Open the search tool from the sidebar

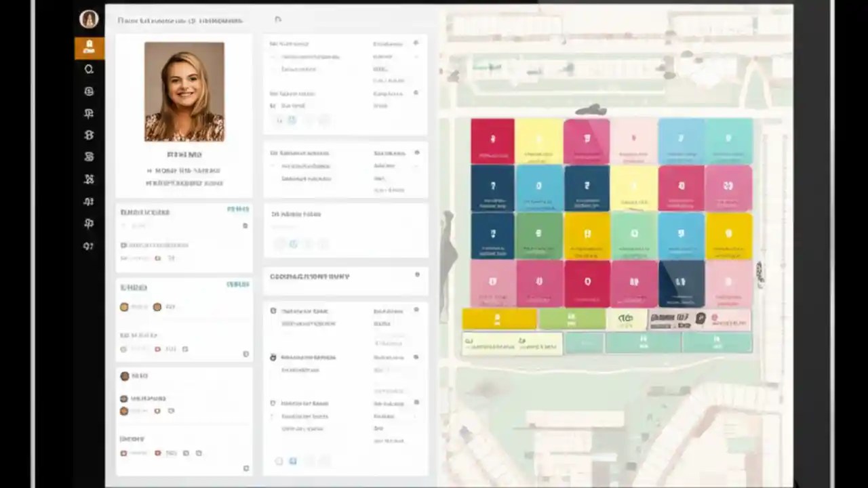tap(88, 69)
